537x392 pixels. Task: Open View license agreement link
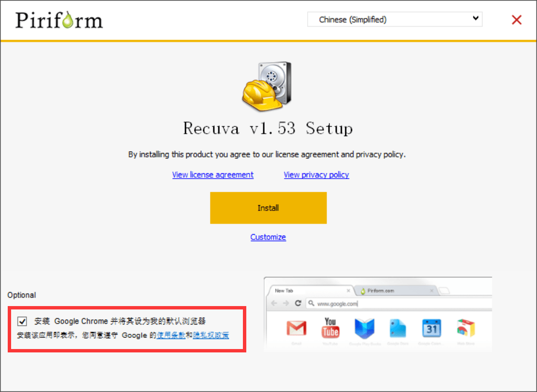click(212, 175)
